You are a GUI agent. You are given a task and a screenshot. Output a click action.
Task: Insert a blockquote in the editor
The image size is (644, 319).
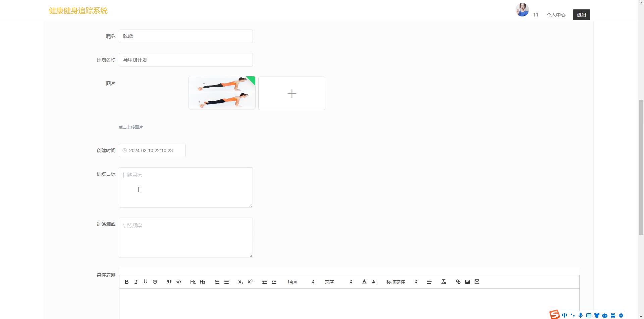click(169, 282)
